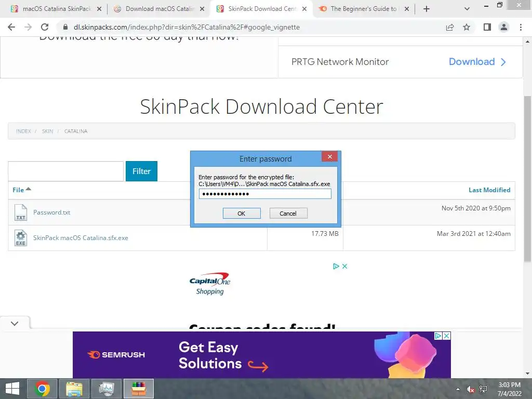The width and height of the screenshot is (532, 399).
Task: Click the page vertical scrollbar thumb
Action: coord(527,179)
